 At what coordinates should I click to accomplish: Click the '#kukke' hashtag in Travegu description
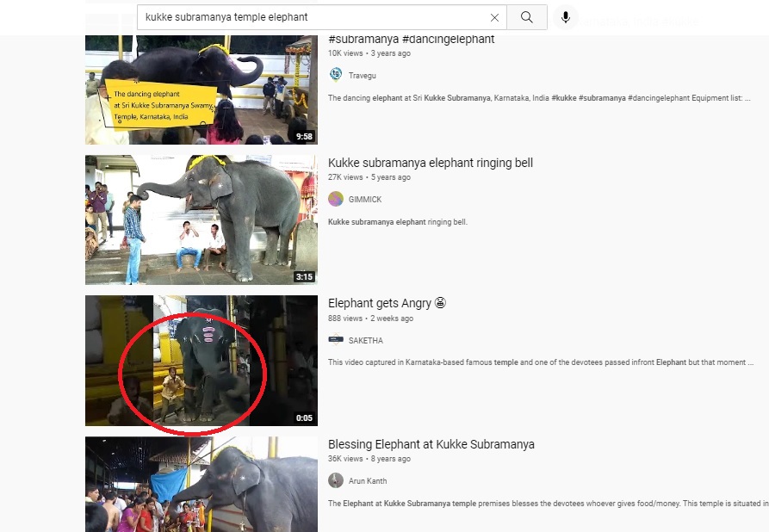click(x=564, y=98)
